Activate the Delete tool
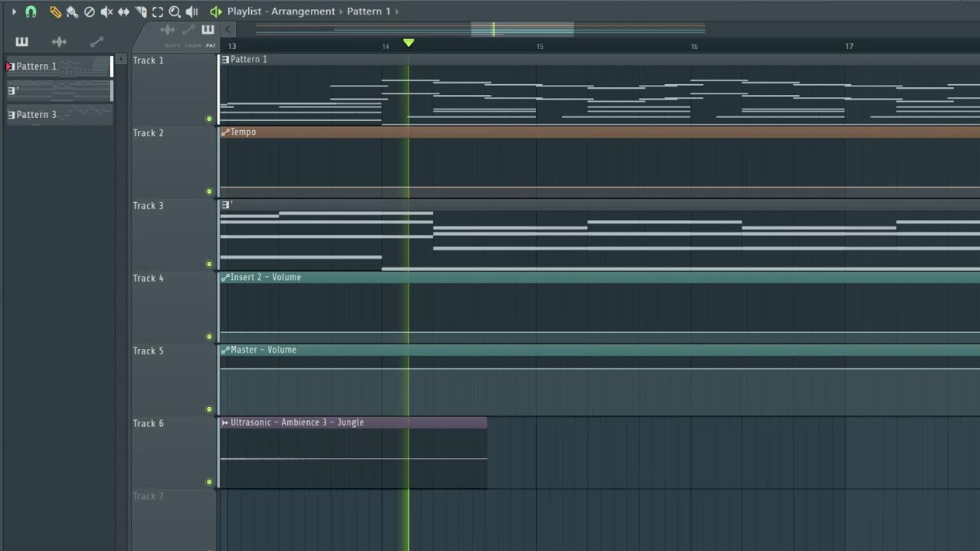The image size is (980, 551). pos(89,11)
